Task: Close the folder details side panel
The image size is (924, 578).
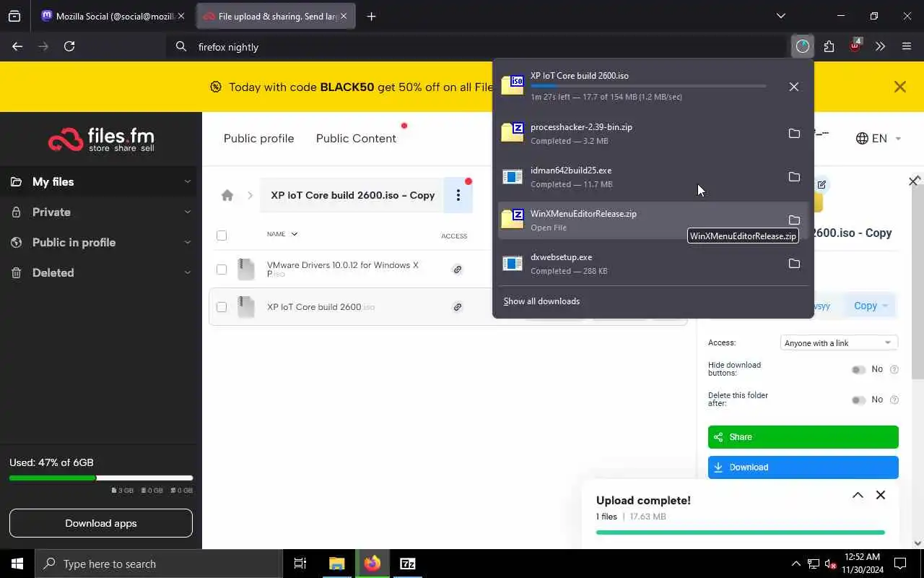Action: click(x=912, y=181)
